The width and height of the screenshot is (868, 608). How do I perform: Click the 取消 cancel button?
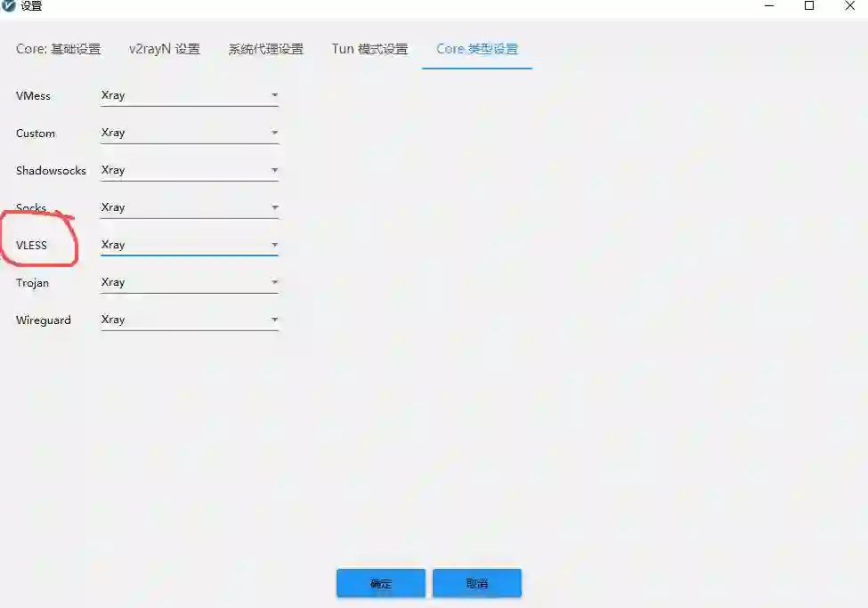477,583
